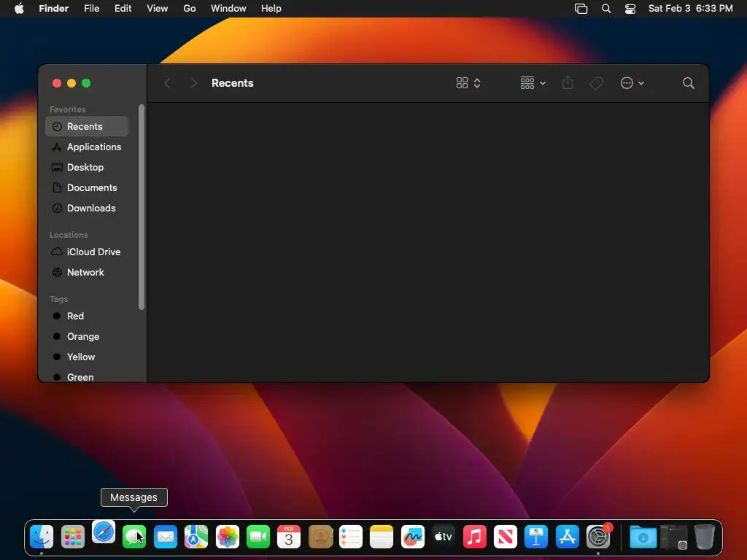Launch Maps from the Dock
This screenshot has width=747, height=560.
196,537
